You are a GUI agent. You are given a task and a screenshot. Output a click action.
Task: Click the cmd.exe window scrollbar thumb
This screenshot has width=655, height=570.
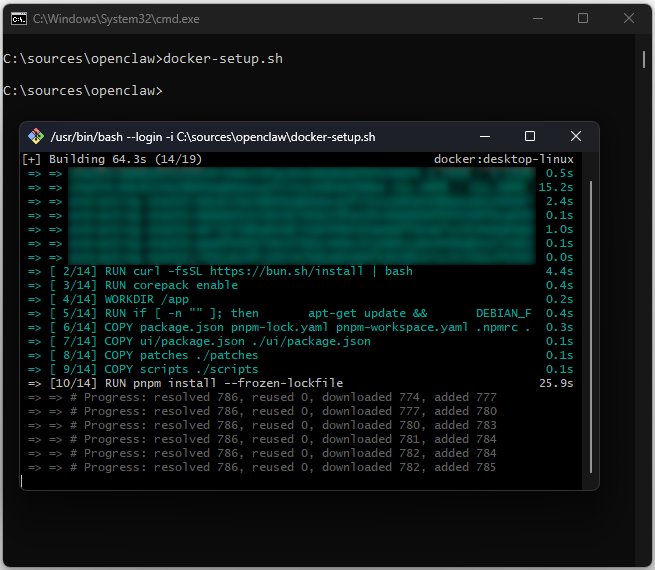pyautogui.click(x=644, y=58)
